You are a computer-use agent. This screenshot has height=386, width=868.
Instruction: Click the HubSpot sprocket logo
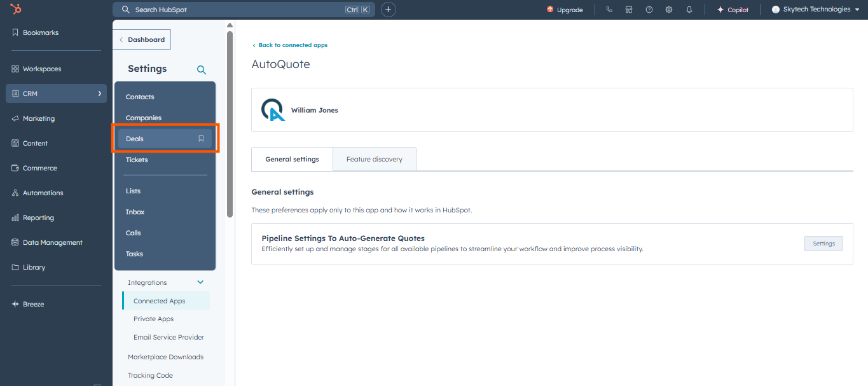pyautogui.click(x=16, y=9)
